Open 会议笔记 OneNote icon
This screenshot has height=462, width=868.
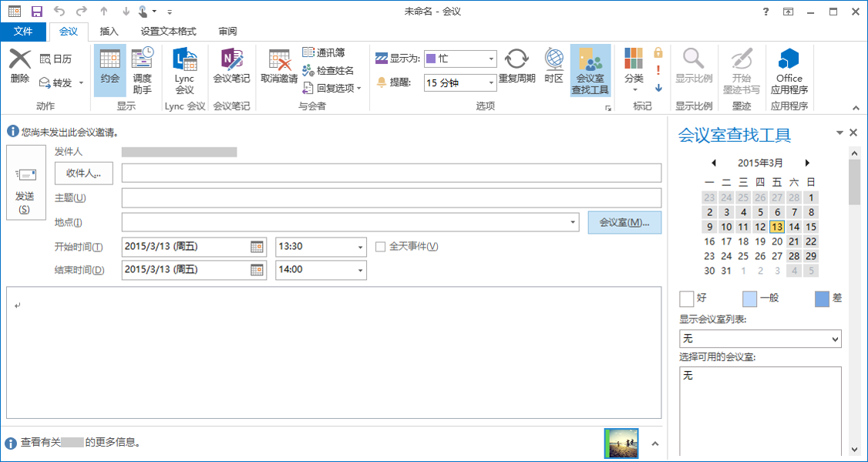click(231, 69)
